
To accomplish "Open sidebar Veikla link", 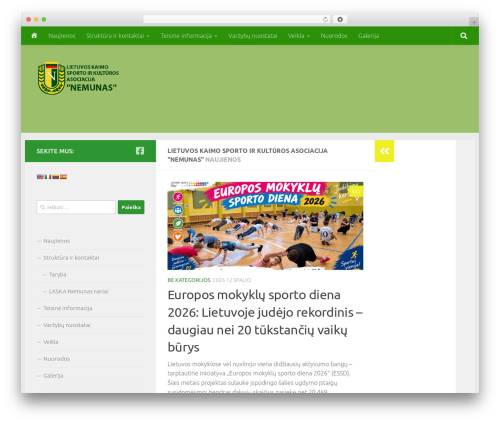I will click(x=51, y=342).
